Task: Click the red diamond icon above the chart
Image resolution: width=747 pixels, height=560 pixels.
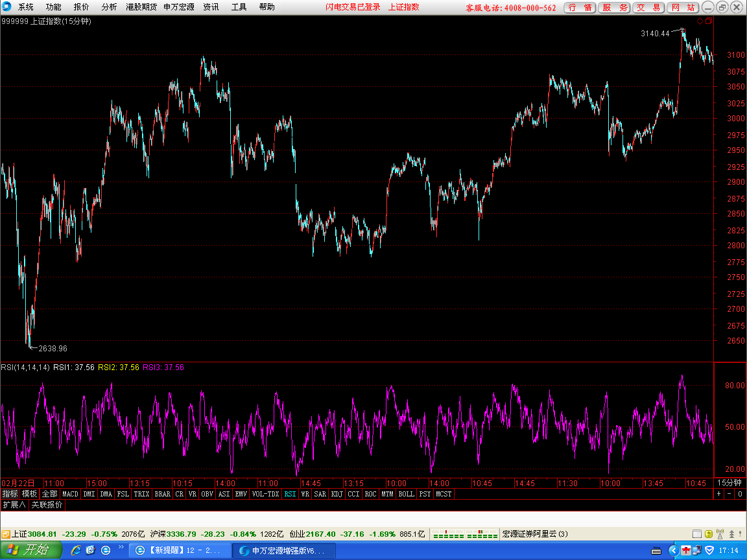Action: click(700, 21)
